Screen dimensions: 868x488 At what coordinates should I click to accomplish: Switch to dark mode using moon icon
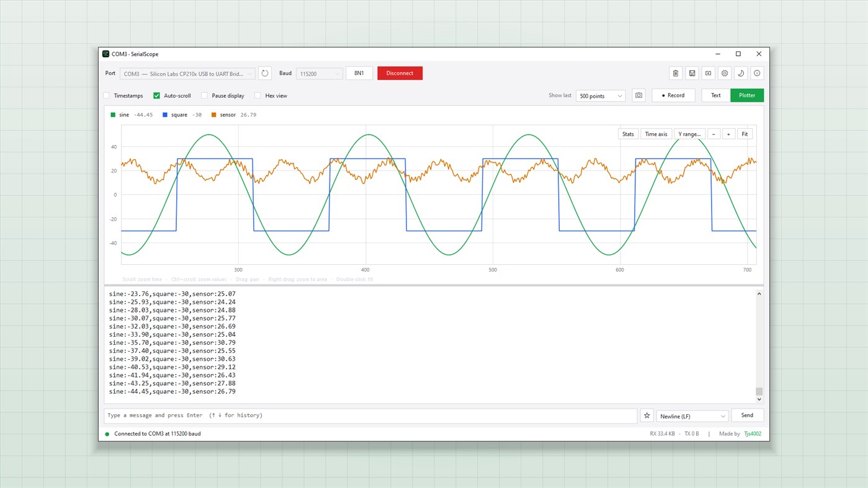(741, 73)
